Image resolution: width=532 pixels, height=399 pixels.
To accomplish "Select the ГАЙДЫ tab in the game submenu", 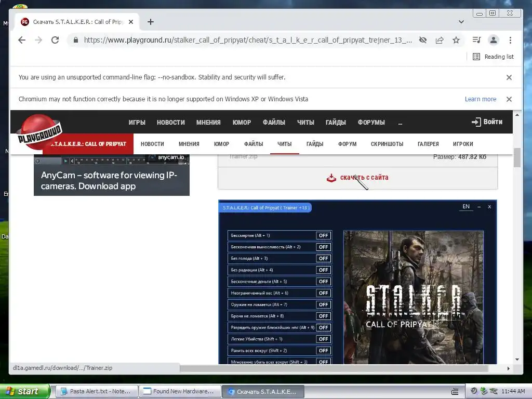I will tap(315, 144).
